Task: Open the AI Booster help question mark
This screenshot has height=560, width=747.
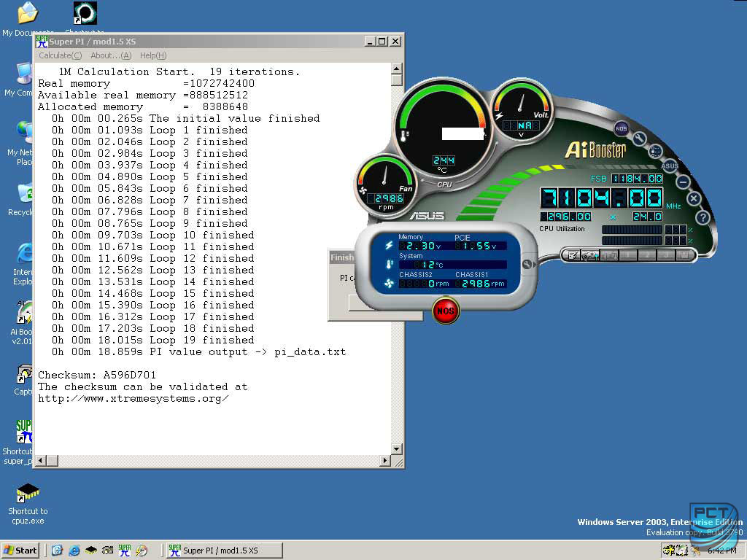Action: 703,217
